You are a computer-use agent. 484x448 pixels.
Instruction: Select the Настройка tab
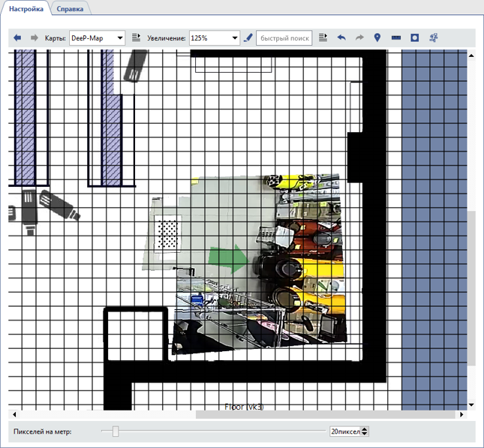point(26,8)
